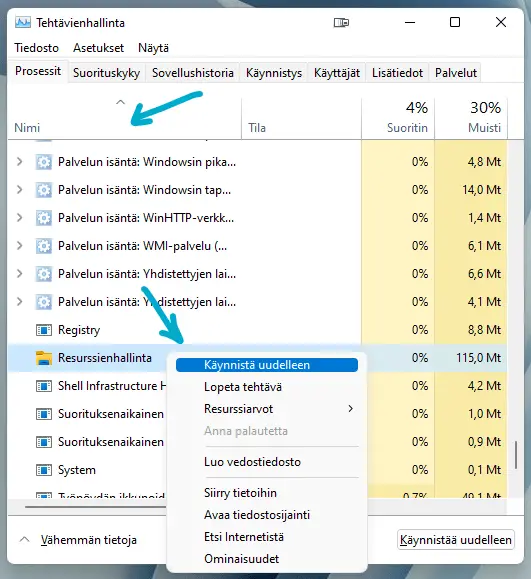The width and height of the screenshot is (531, 579).
Task: Click the Task Manager app icon in title bar
Action: click(23, 23)
